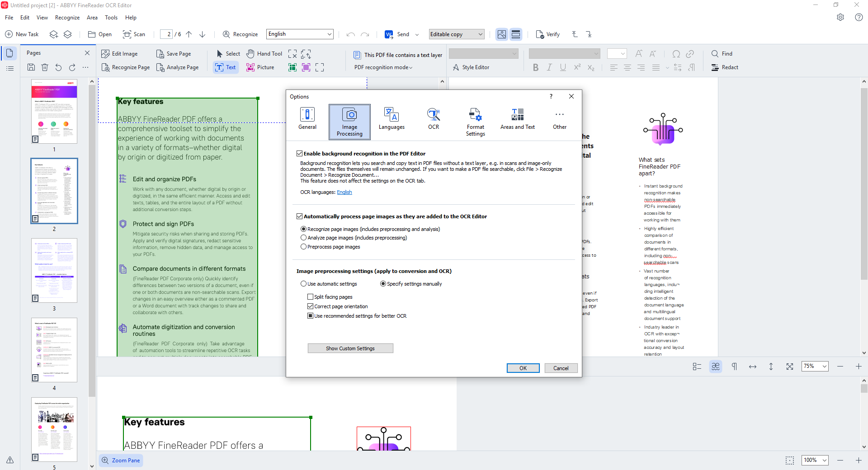Screen dimensions: 868x470
Task: Rotate page left in Pages pane
Action: 58,67
